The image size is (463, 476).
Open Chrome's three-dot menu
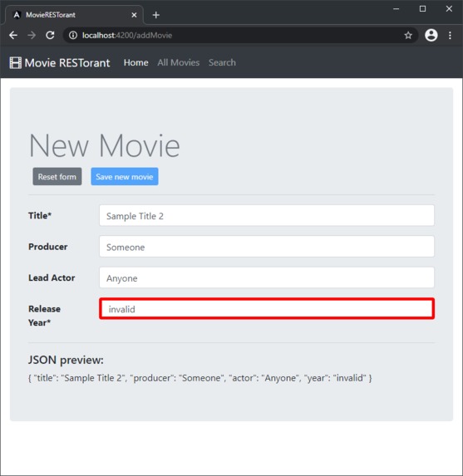[450, 36]
